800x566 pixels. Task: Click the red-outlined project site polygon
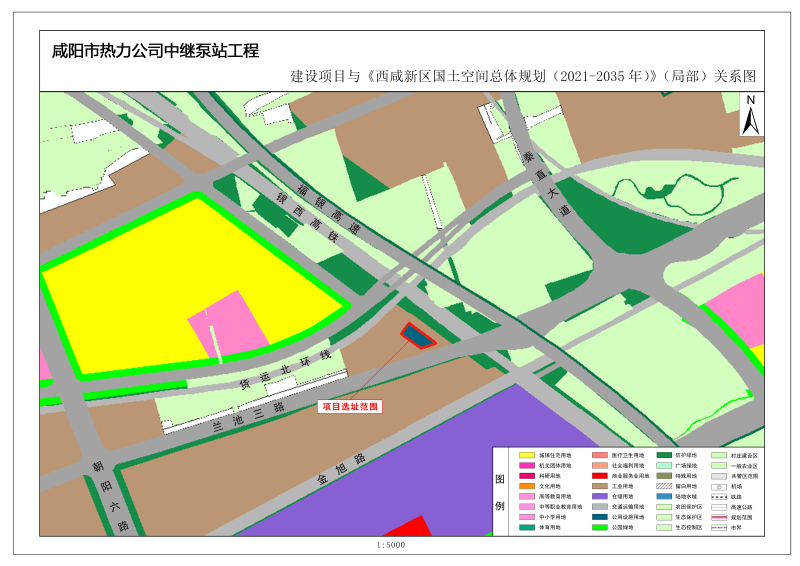pyautogui.click(x=418, y=336)
